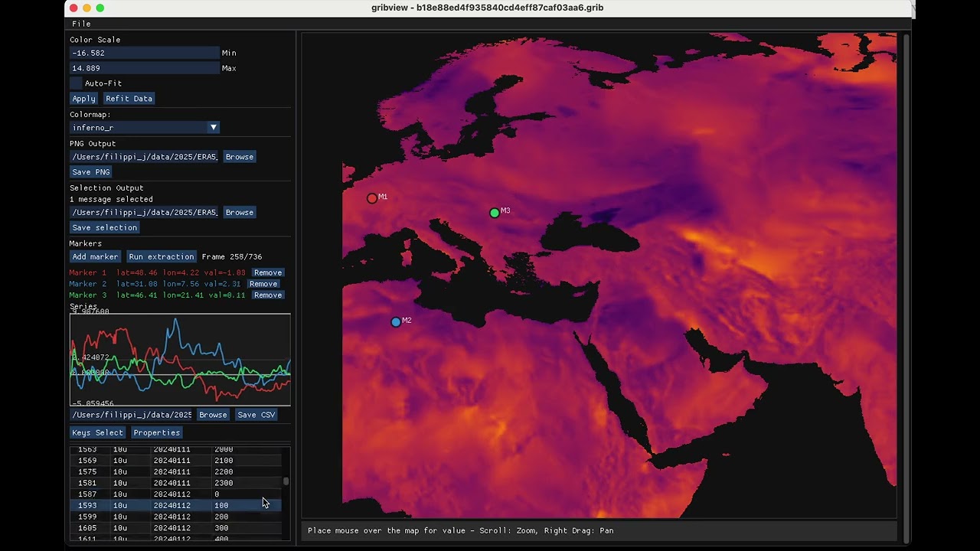Remove Marker 2
The width and height of the screenshot is (980, 551).
[x=263, y=284]
